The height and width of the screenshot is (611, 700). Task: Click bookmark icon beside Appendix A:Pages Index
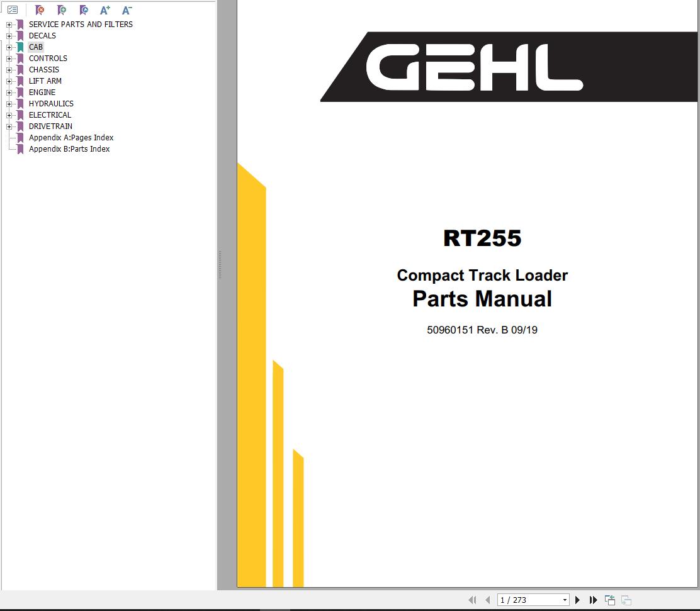point(20,138)
